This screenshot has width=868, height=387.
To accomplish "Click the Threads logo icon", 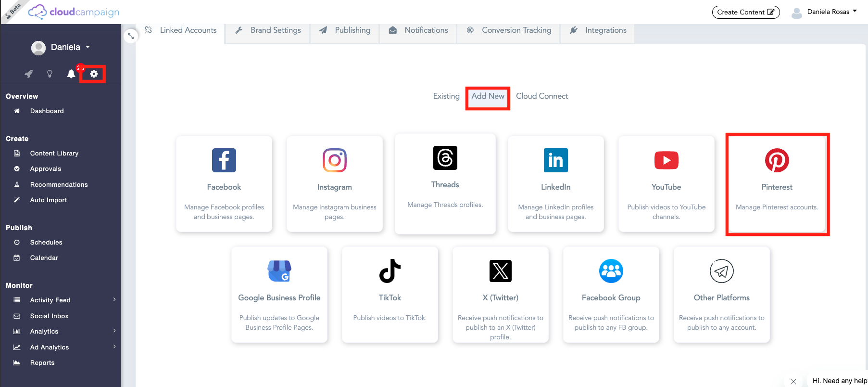I will [445, 158].
